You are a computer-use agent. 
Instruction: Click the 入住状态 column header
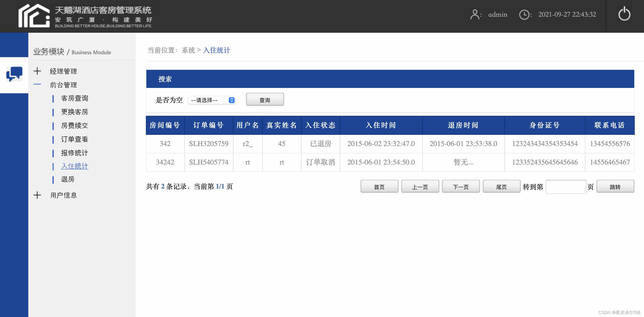coord(320,125)
